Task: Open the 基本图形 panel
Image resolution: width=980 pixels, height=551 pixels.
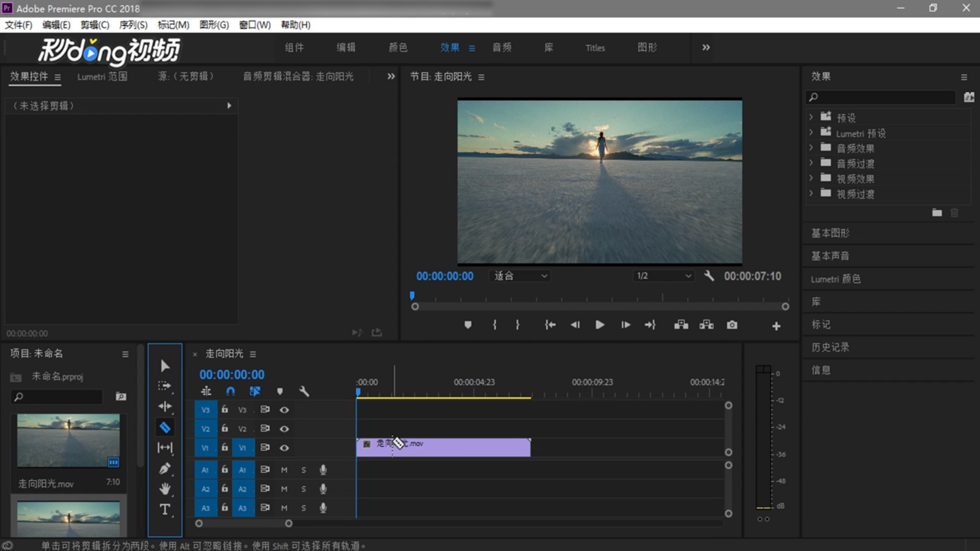Action: 830,233
